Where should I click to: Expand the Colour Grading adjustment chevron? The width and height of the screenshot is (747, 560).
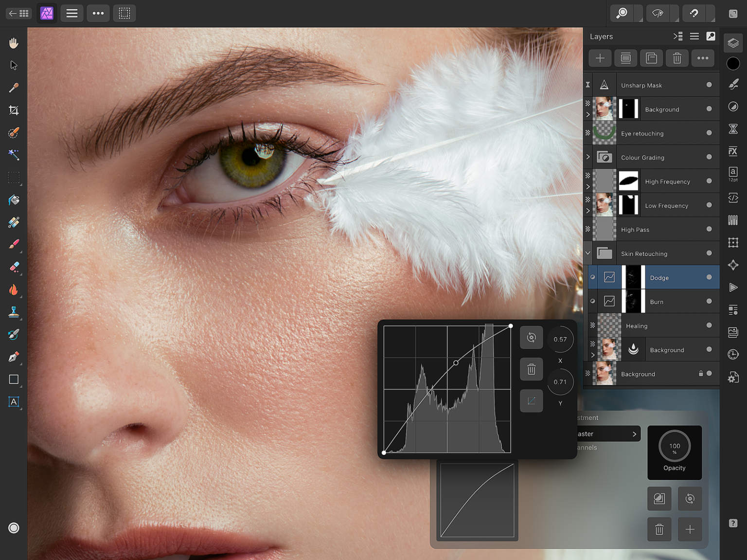point(588,157)
